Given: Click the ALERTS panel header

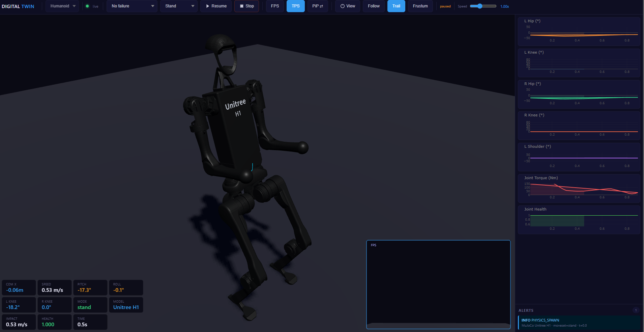Looking at the screenshot, I should pos(526,310).
